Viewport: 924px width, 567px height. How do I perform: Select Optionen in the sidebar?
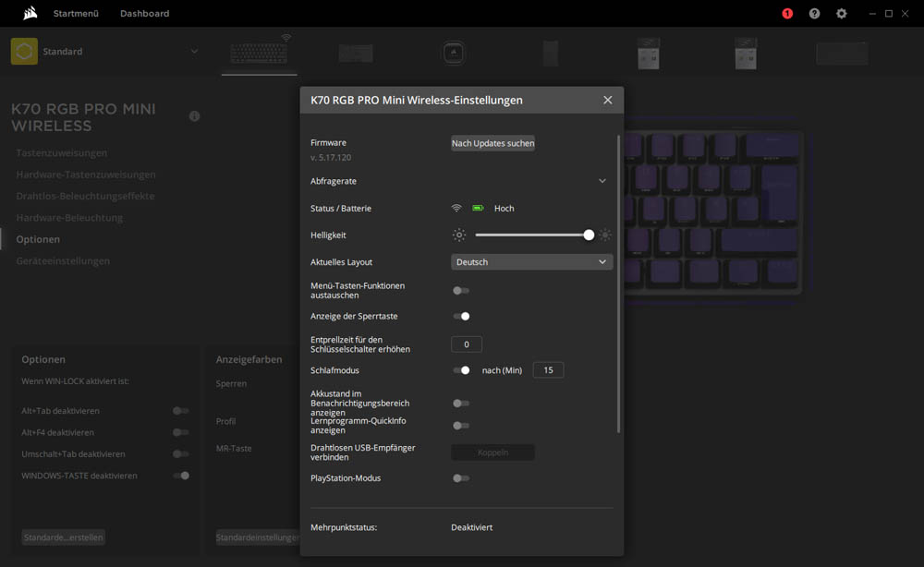pyautogui.click(x=38, y=239)
